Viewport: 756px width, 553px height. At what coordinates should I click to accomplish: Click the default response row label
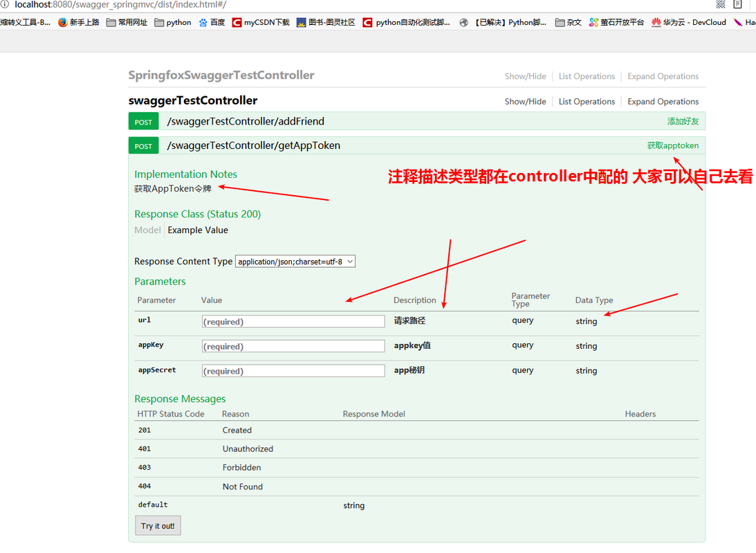pos(153,505)
